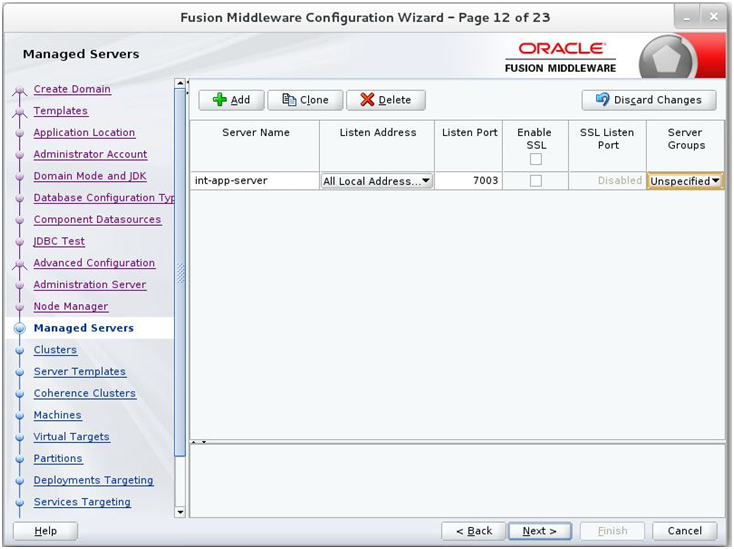Open Administrator Account step

90,154
